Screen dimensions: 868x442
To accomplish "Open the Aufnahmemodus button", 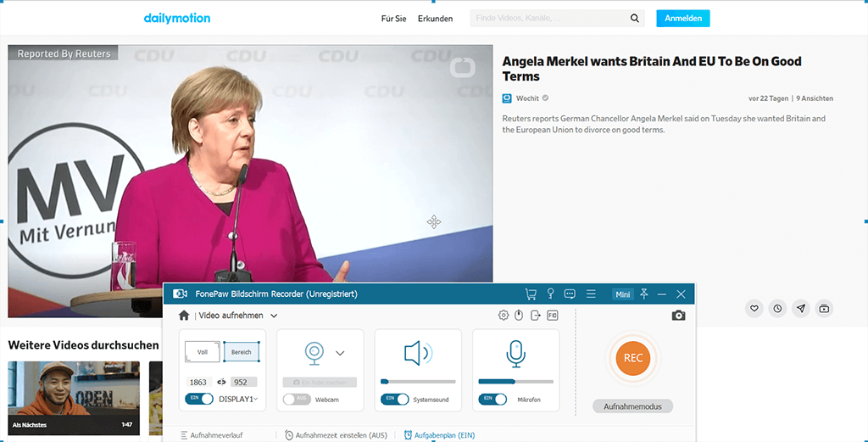I will pyautogui.click(x=632, y=406).
